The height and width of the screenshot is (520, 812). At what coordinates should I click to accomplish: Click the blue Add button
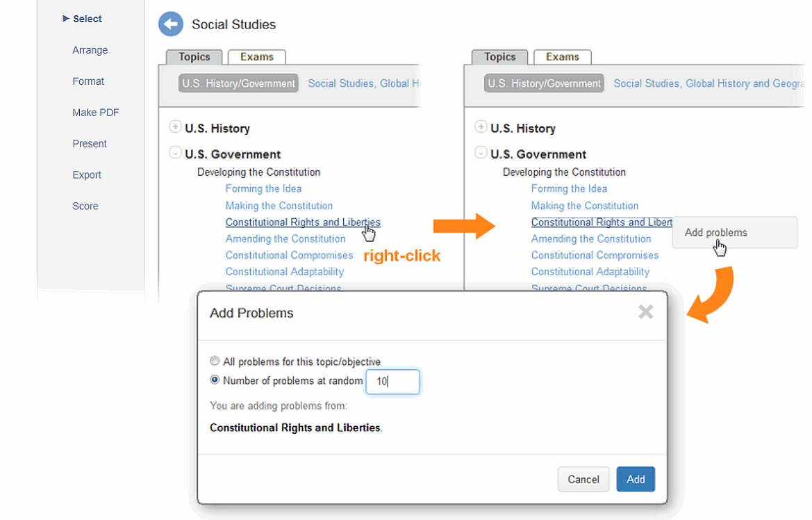coord(636,479)
